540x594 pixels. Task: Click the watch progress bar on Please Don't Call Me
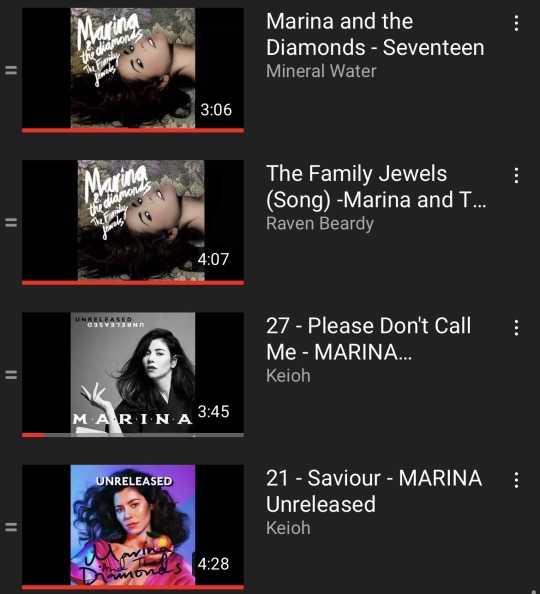coord(133,435)
